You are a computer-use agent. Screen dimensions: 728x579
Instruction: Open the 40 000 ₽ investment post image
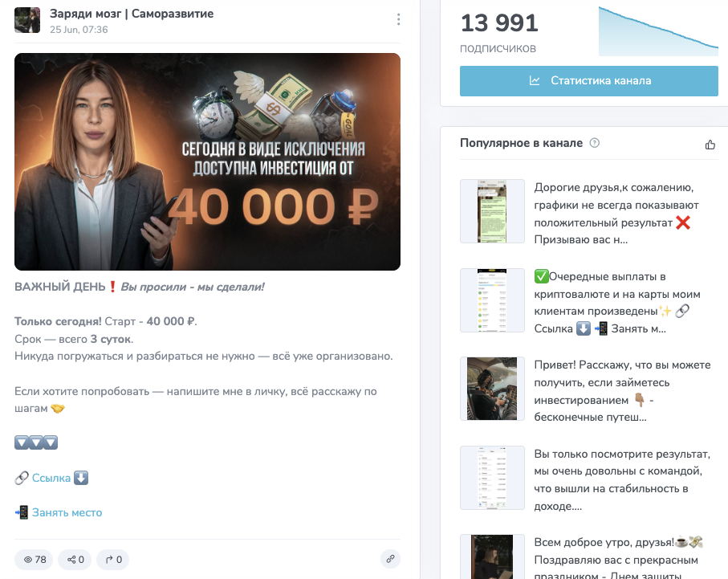207,161
